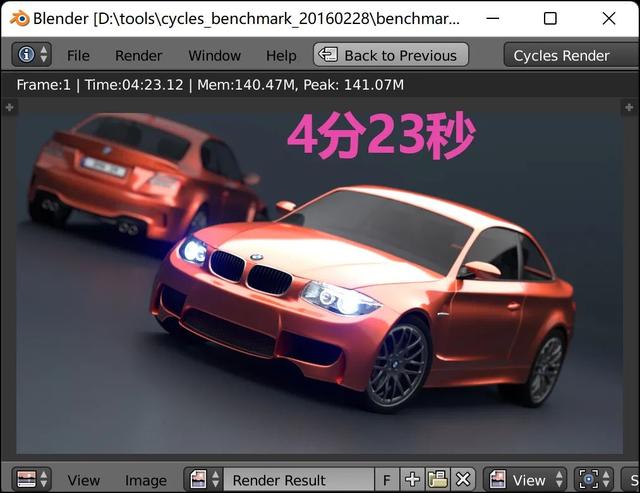Open the pivot point selector dropdown

[594, 479]
